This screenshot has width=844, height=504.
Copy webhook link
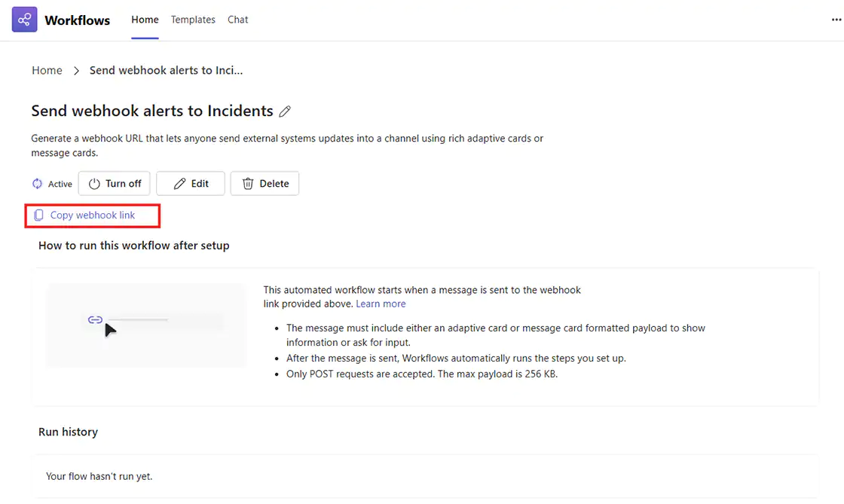tap(93, 215)
